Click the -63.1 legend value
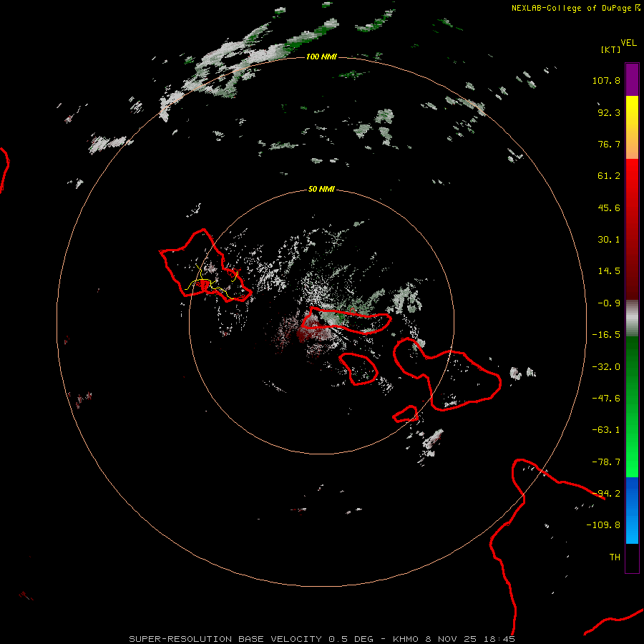Screen dimensions: 644x644 click(x=606, y=430)
